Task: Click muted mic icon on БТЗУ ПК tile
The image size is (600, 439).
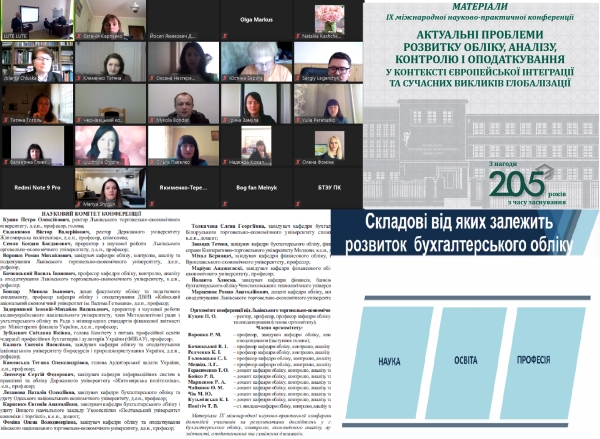Action: [298, 204]
